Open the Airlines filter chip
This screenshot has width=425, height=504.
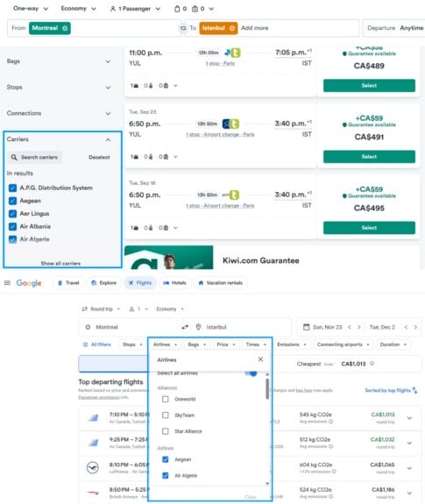click(x=165, y=344)
